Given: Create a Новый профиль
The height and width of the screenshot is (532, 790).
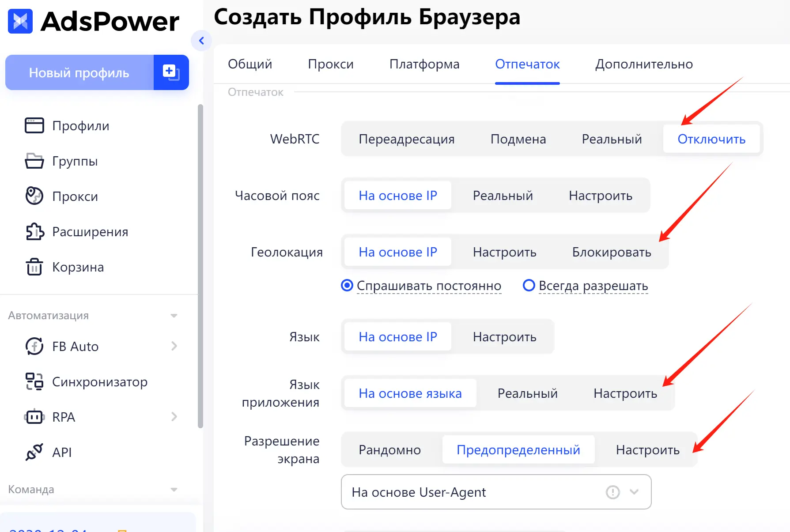Looking at the screenshot, I should click(x=79, y=72).
